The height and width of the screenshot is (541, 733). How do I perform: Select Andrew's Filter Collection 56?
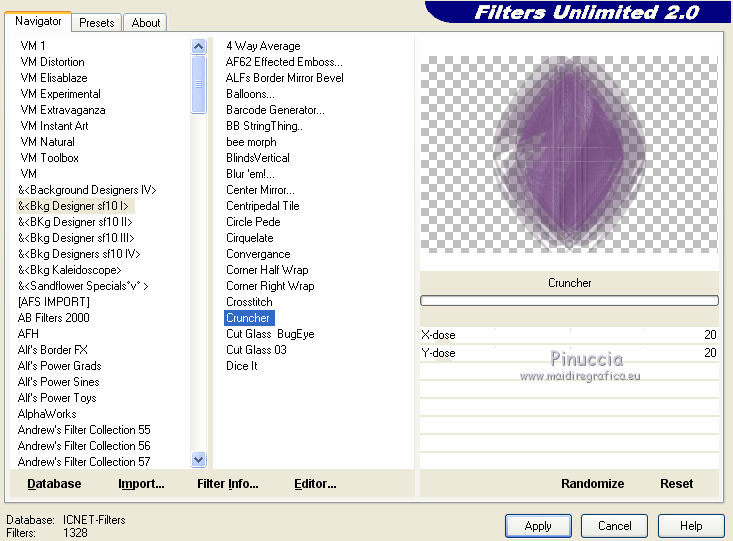click(x=84, y=446)
